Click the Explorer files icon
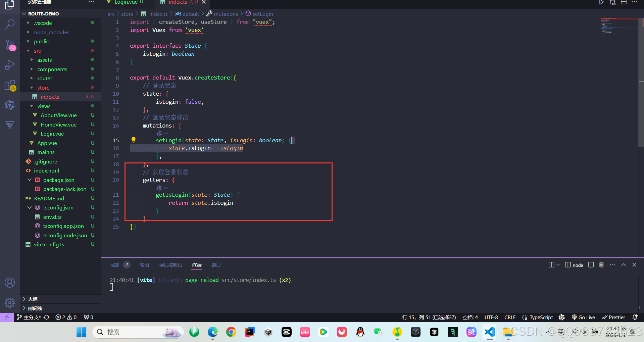644x342 pixels. [x=10, y=5]
